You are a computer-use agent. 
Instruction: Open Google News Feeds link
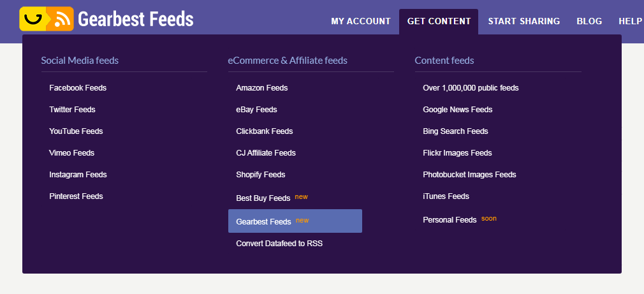pos(458,110)
